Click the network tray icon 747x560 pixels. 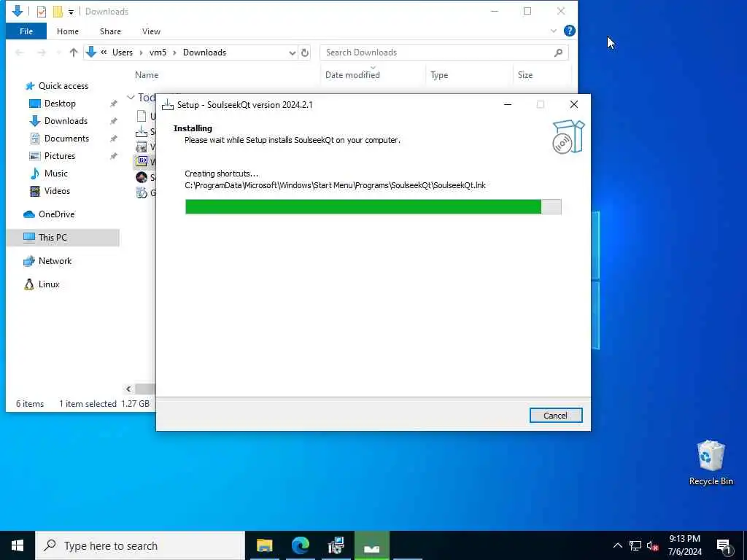635,545
